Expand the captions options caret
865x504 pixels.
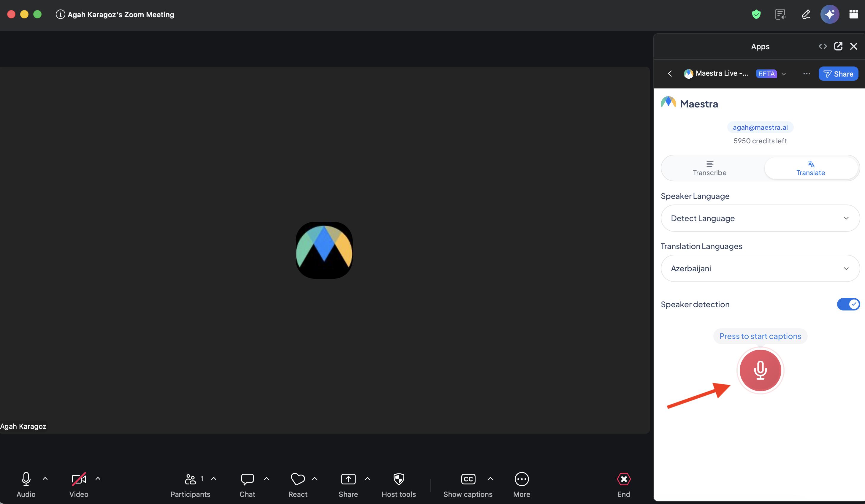(490, 478)
